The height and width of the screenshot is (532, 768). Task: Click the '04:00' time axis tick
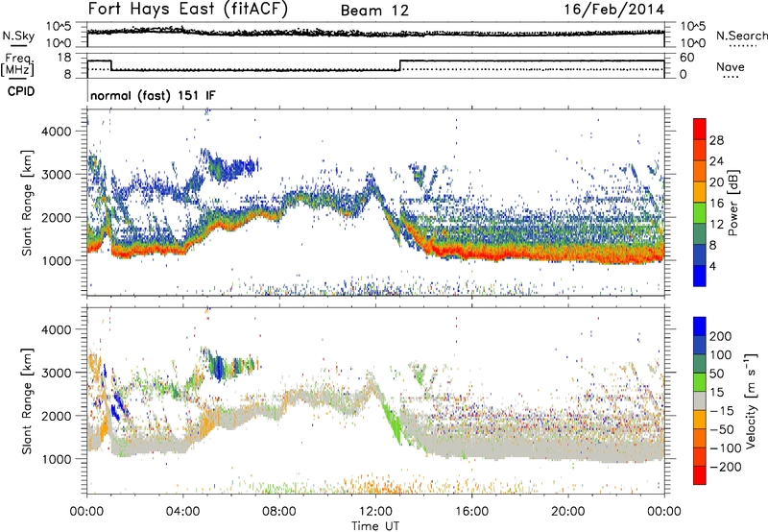[x=182, y=512]
